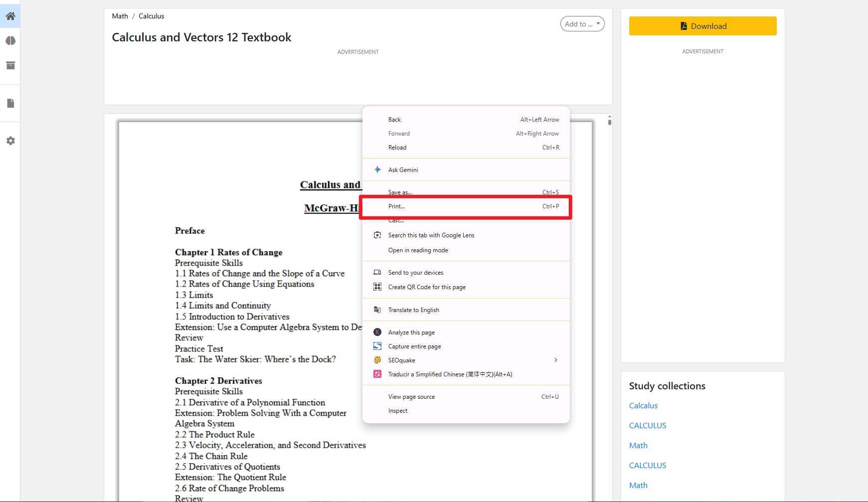
Task: Select View page source
Action: click(466, 397)
